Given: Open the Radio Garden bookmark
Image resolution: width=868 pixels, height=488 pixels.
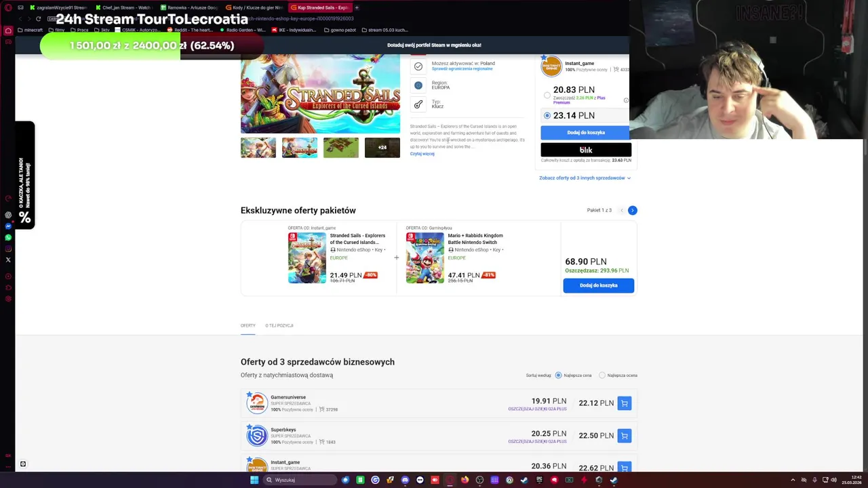Looking at the screenshot, I should point(242,30).
